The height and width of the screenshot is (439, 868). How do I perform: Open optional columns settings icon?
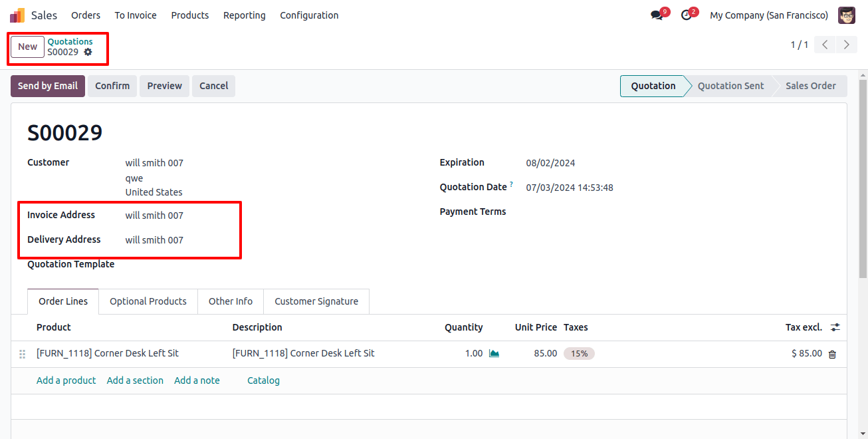(835, 327)
